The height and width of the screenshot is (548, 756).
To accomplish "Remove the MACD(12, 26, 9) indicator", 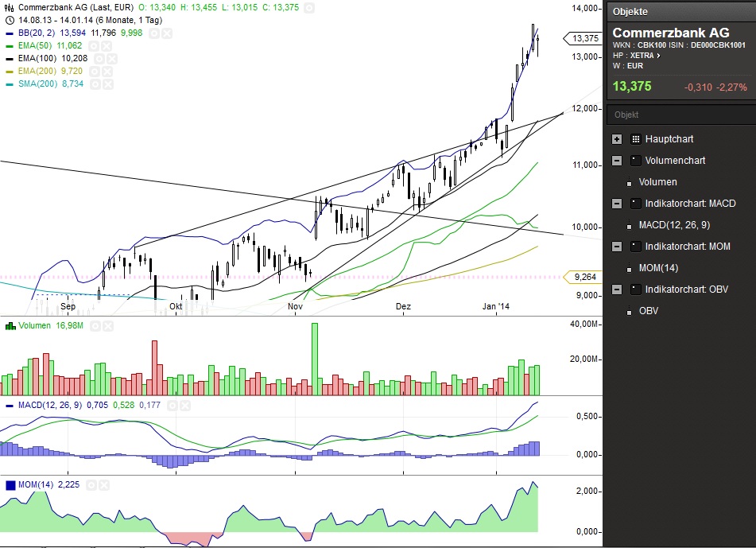I will [x=184, y=405].
